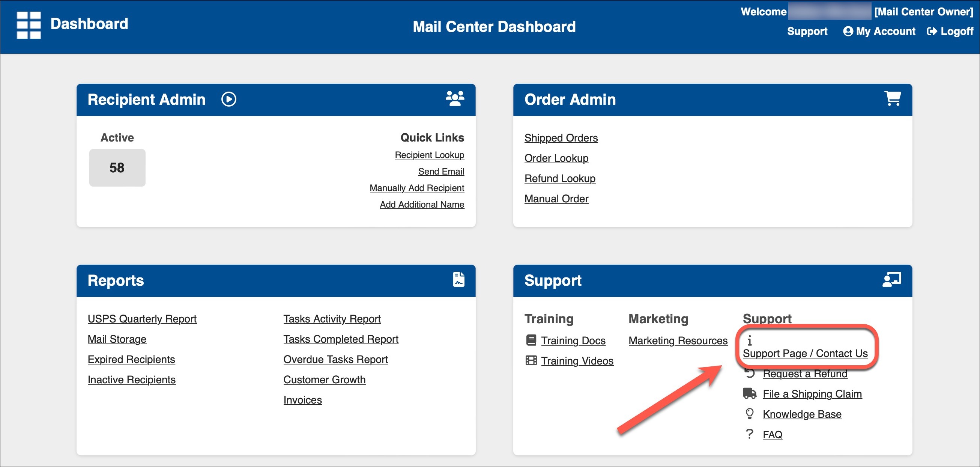Image resolution: width=980 pixels, height=467 pixels.
Task: Click the Active recipients count 58
Action: [x=117, y=168]
